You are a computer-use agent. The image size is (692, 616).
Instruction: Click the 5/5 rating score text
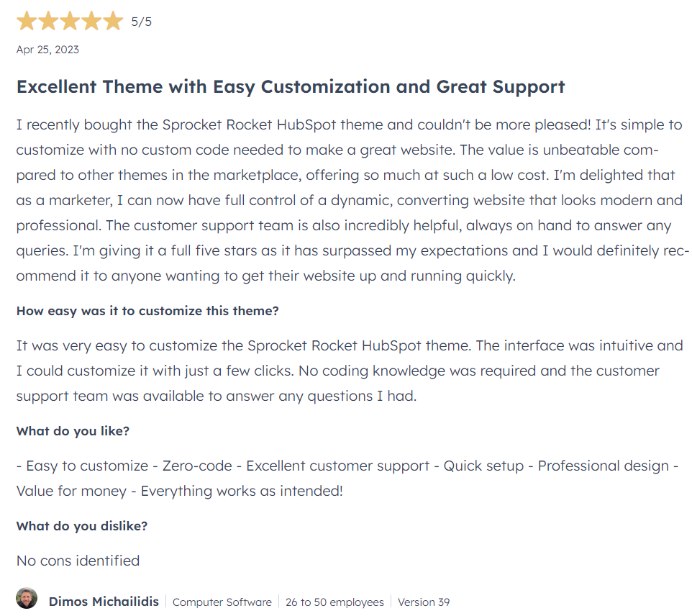pyautogui.click(x=141, y=22)
